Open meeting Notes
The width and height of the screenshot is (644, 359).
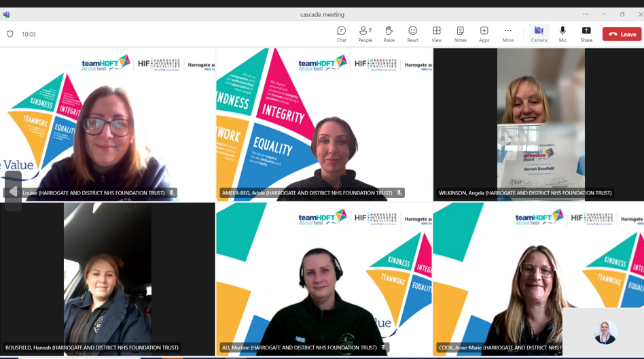(460, 34)
